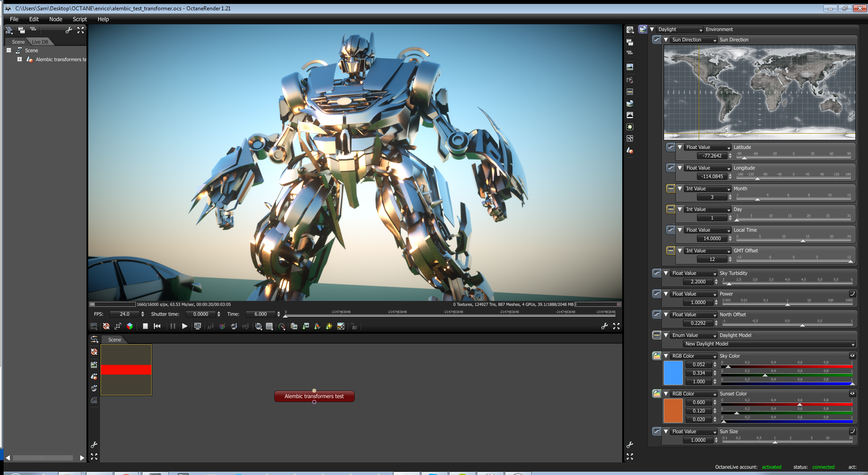Expand the Alembic transformers tree item
868x475 pixels.
(x=19, y=59)
